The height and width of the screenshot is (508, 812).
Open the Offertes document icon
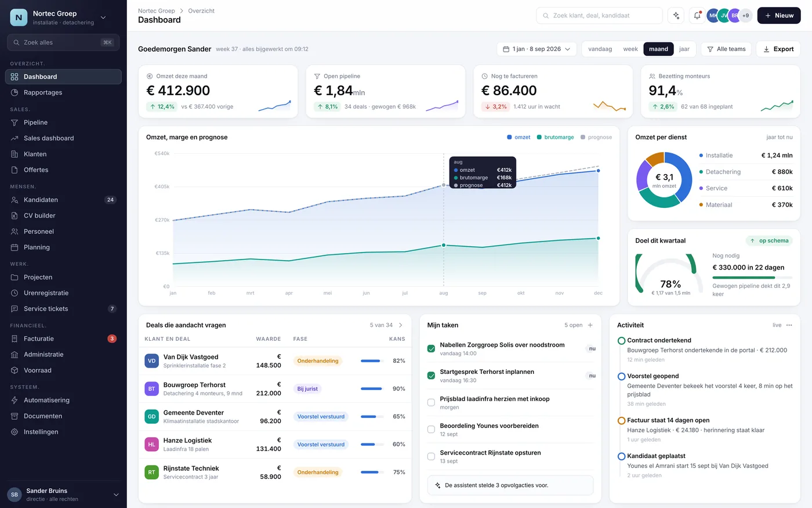point(14,170)
